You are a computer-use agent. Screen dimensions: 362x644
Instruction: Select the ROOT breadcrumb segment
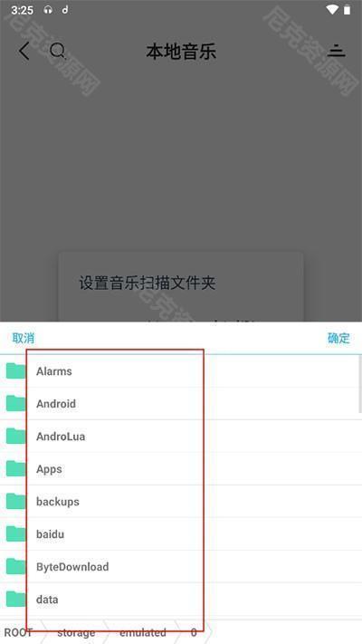click(x=18, y=632)
